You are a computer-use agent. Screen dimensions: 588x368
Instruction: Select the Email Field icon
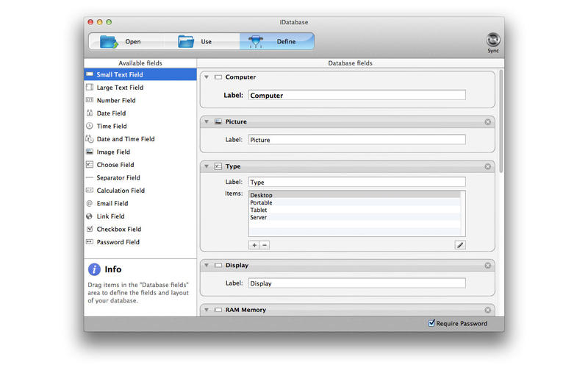[x=89, y=203]
